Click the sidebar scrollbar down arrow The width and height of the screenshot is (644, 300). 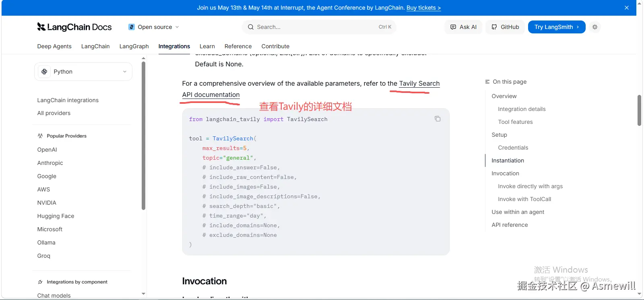[143, 294]
